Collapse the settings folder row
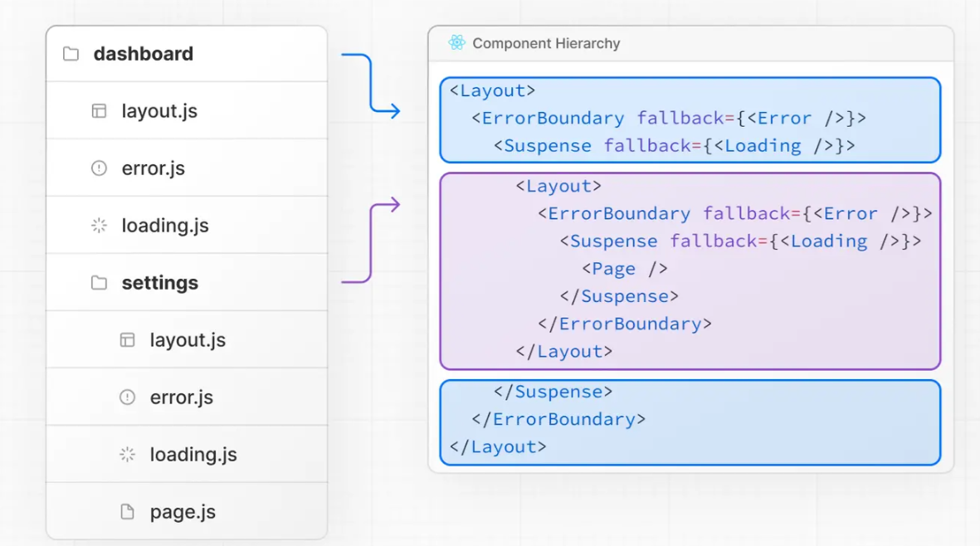This screenshot has width=980, height=546. [x=159, y=283]
